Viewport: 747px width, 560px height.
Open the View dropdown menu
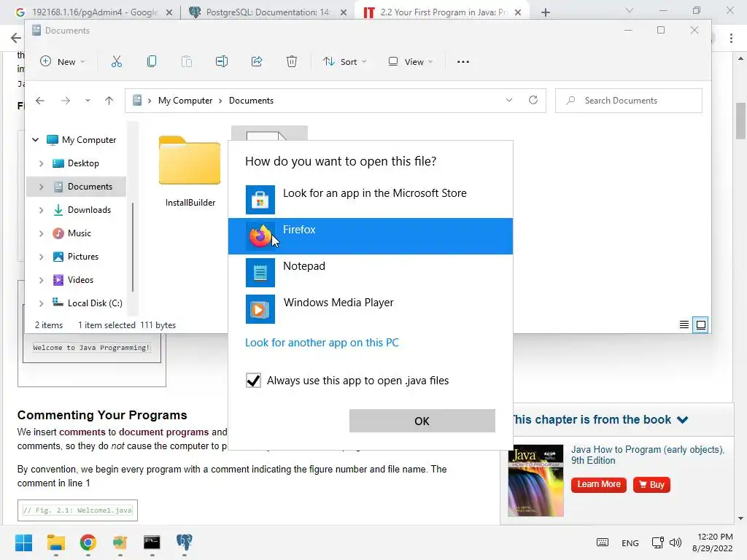pyautogui.click(x=410, y=61)
